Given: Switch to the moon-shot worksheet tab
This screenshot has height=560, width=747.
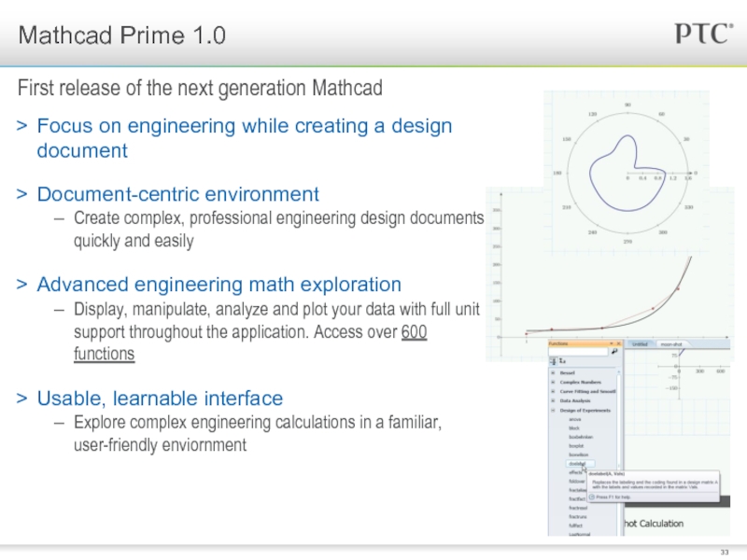Looking at the screenshot, I should (670, 344).
